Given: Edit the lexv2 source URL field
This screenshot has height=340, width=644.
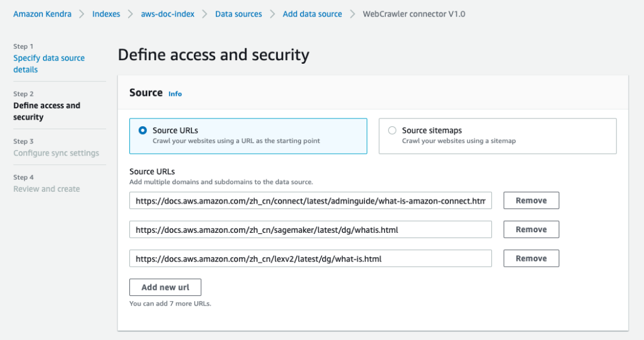Looking at the screenshot, I should coord(311,258).
